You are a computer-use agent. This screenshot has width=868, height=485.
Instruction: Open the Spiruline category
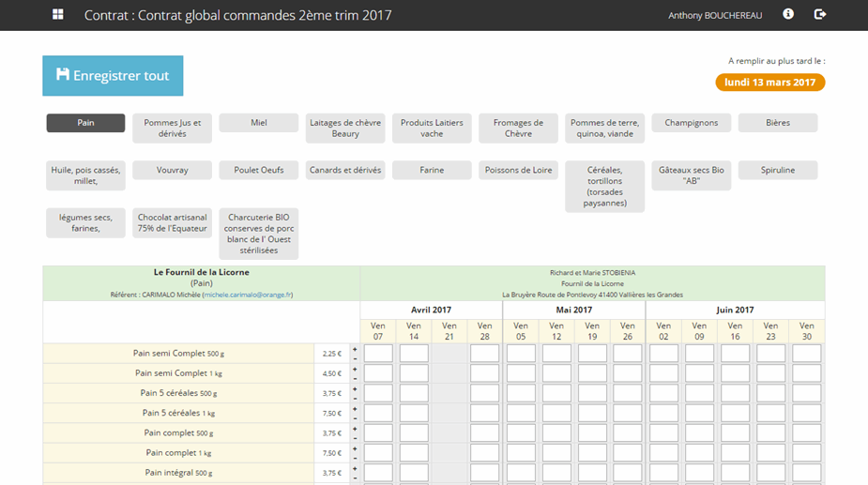point(778,170)
